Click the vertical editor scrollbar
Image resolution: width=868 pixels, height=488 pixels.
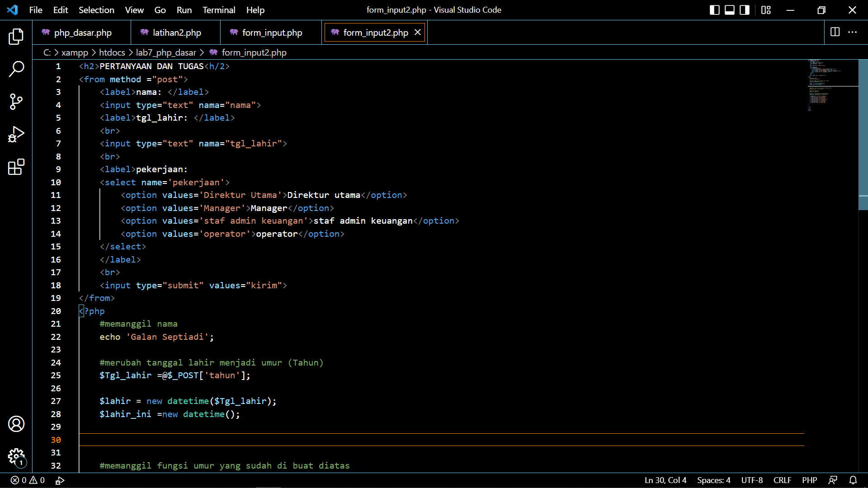point(864,136)
